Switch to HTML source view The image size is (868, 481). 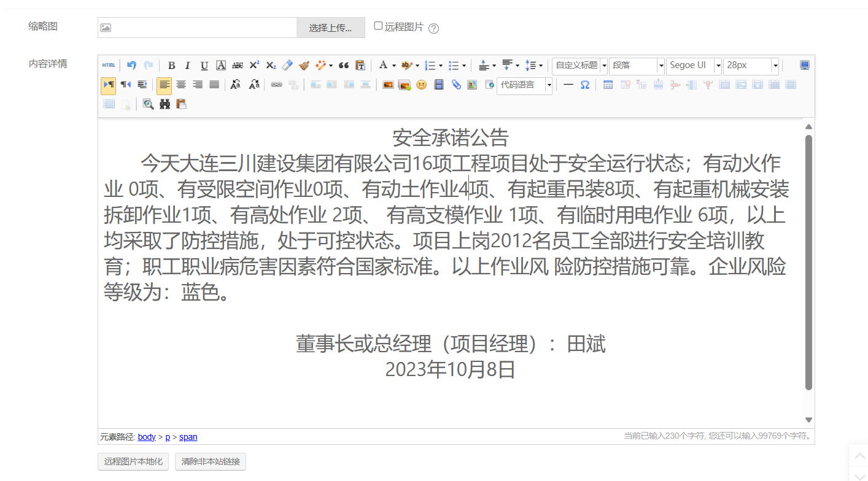click(x=109, y=65)
